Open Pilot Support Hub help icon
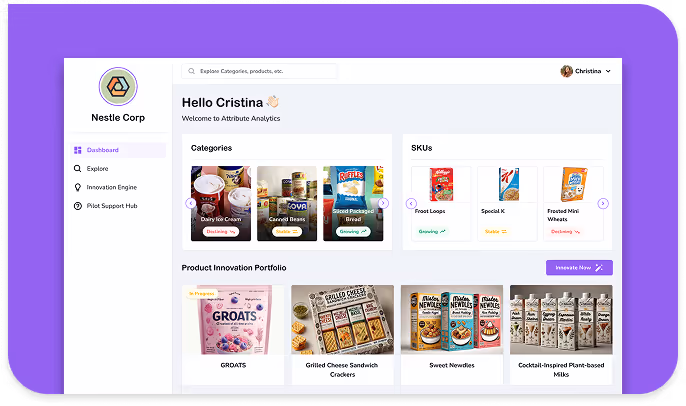Screen dimensions: 686x406 click(77, 206)
